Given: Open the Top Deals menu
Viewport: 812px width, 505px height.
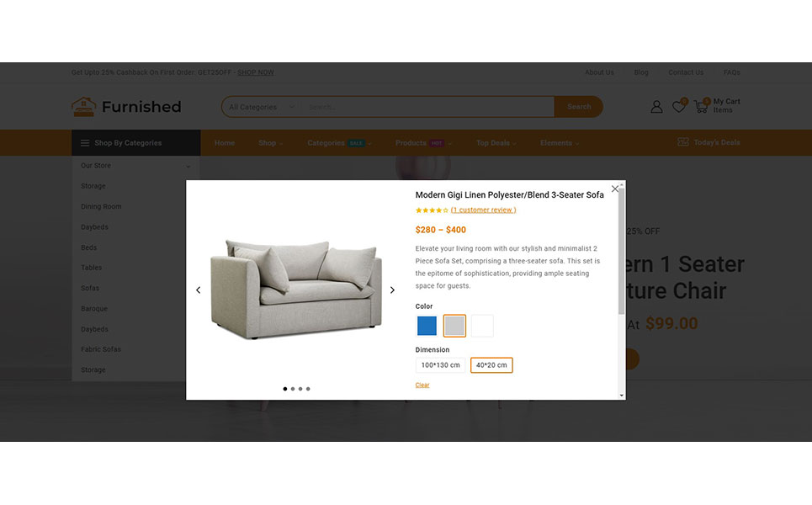Looking at the screenshot, I should (496, 143).
